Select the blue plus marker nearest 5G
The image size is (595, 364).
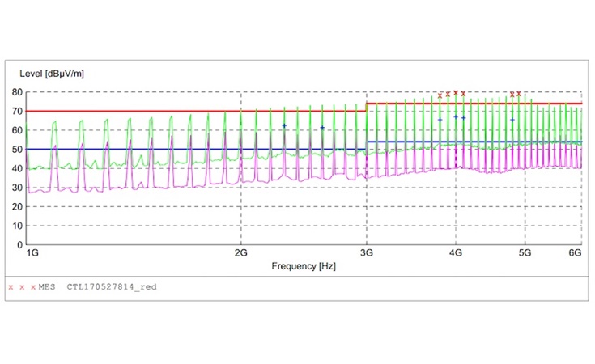512,120
